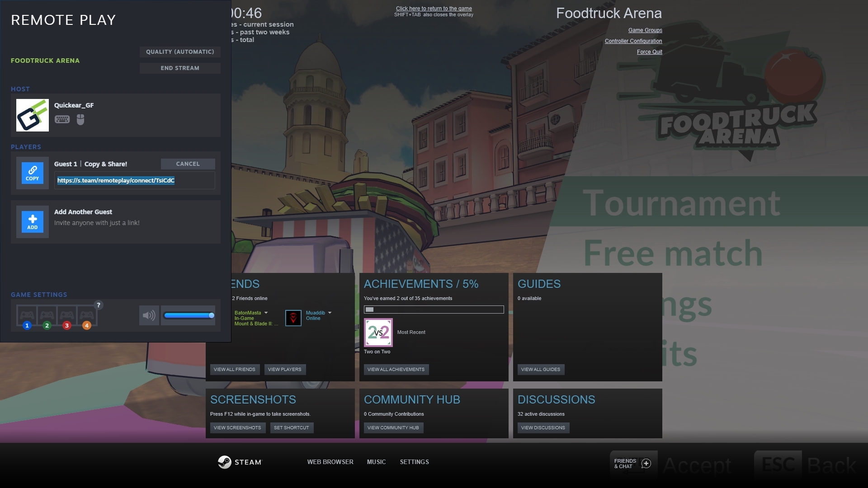The image size is (868, 488).
Task: Click the Muaddib friend name
Action: [316, 313]
